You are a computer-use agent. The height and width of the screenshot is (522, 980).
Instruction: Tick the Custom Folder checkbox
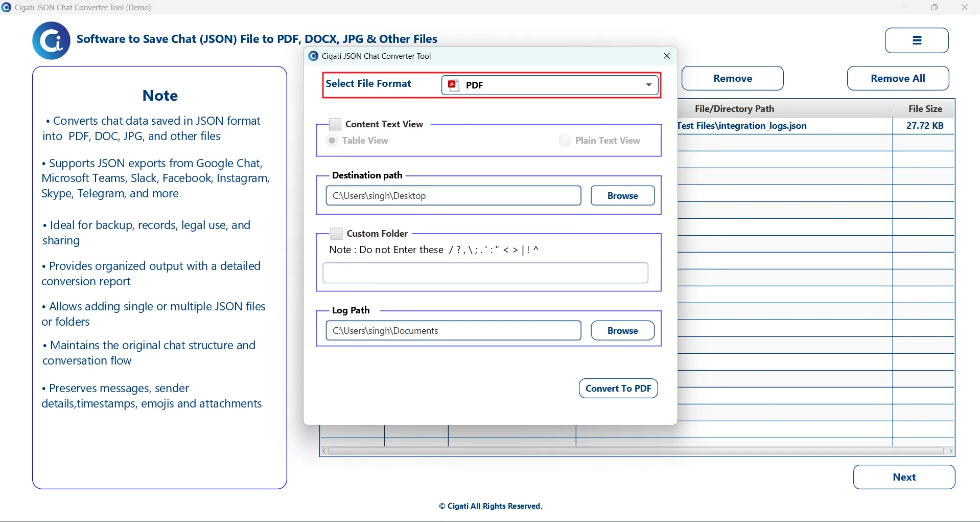tap(336, 234)
